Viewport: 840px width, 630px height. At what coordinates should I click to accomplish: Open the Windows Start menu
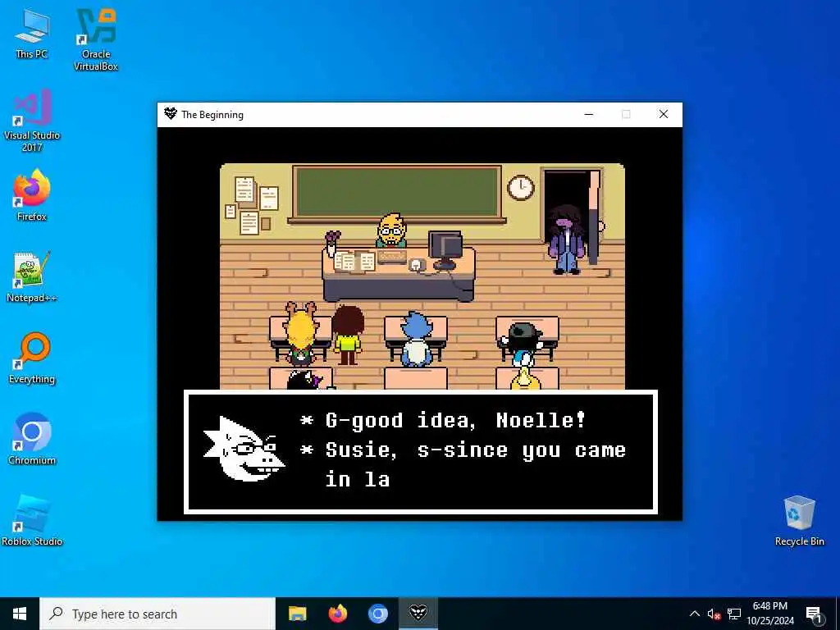coord(20,614)
